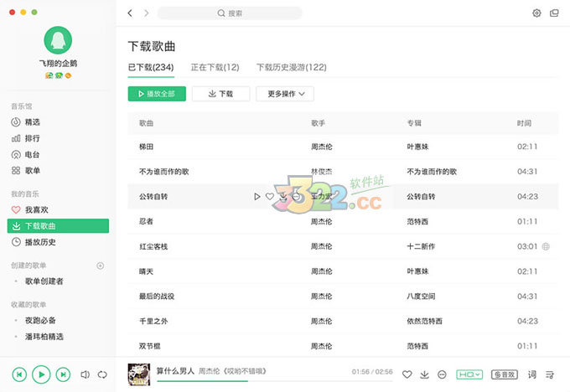Open 歌单 playlists in sidebar
This screenshot has height=392, width=570.
click(x=25, y=170)
